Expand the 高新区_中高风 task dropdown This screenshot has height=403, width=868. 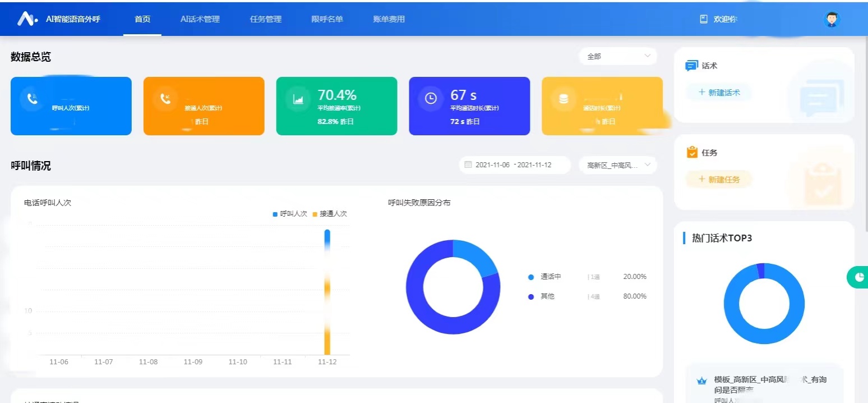(617, 165)
